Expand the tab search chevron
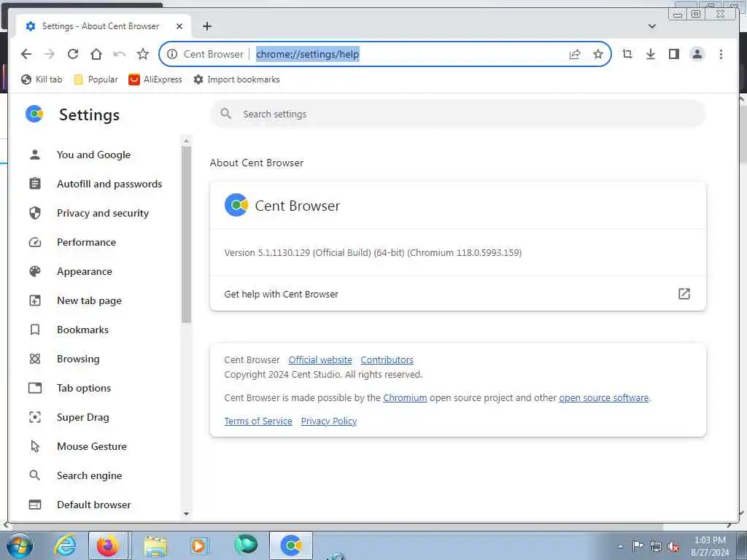Viewport: 747px width, 560px height. pos(652,26)
